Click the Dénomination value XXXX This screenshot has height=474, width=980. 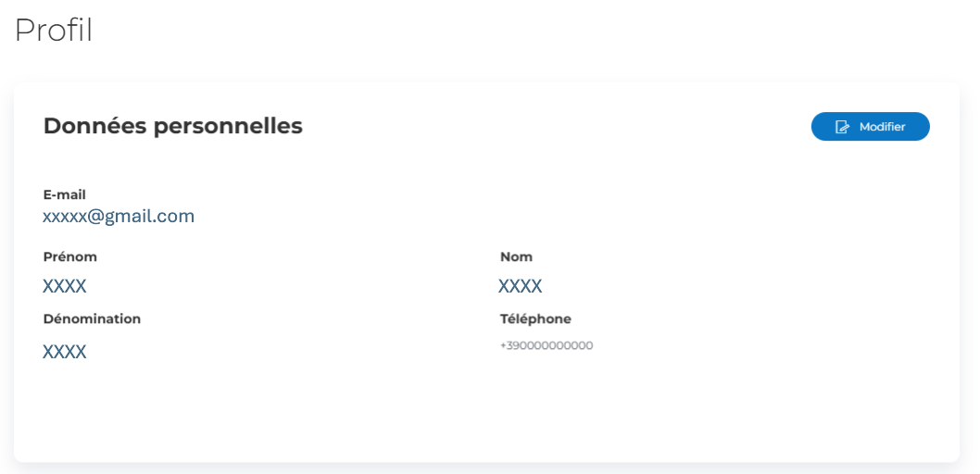64,352
